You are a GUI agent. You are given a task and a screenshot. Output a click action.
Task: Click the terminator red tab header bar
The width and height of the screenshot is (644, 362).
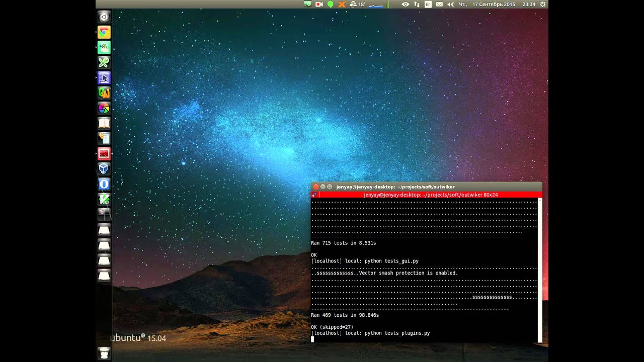tap(427, 195)
